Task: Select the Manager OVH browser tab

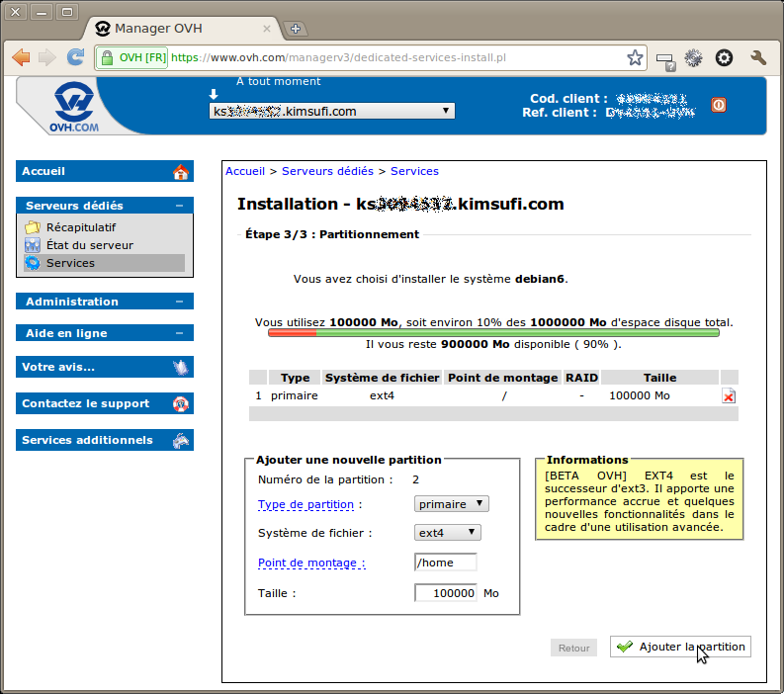Action: [x=183, y=29]
